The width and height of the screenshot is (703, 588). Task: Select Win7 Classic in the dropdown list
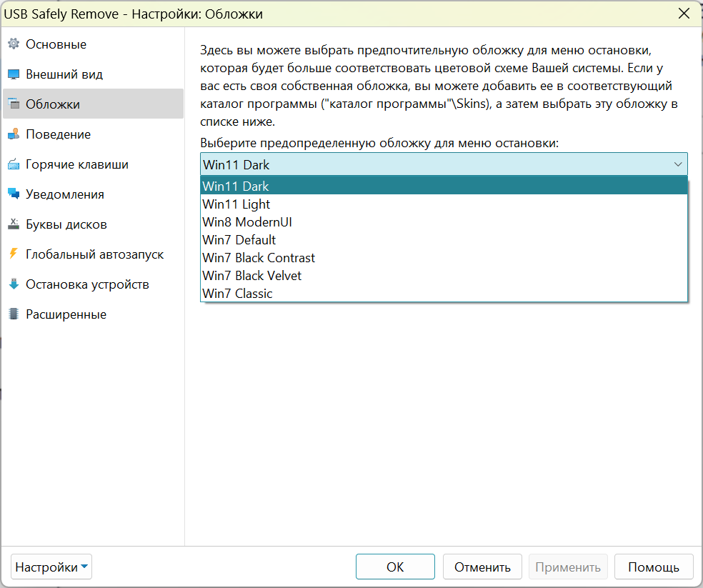[x=444, y=294]
